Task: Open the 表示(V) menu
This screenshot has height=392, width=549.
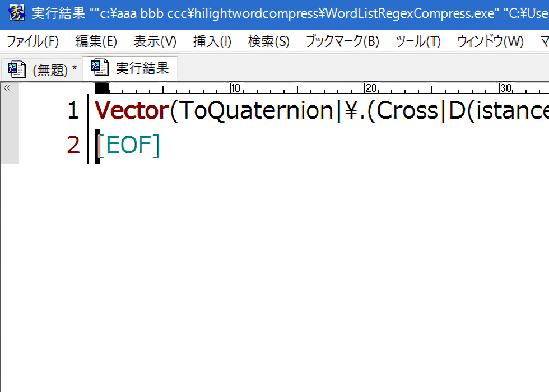Action: click(x=155, y=41)
